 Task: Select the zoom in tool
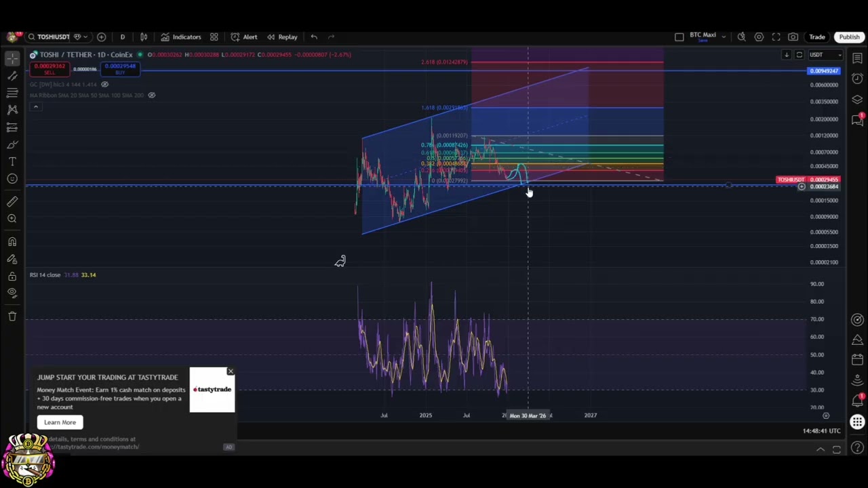[x=12, y=218]
